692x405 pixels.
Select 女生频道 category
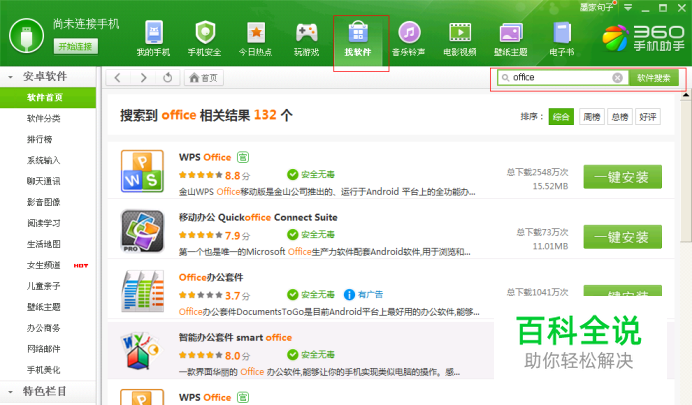point(44,265)
